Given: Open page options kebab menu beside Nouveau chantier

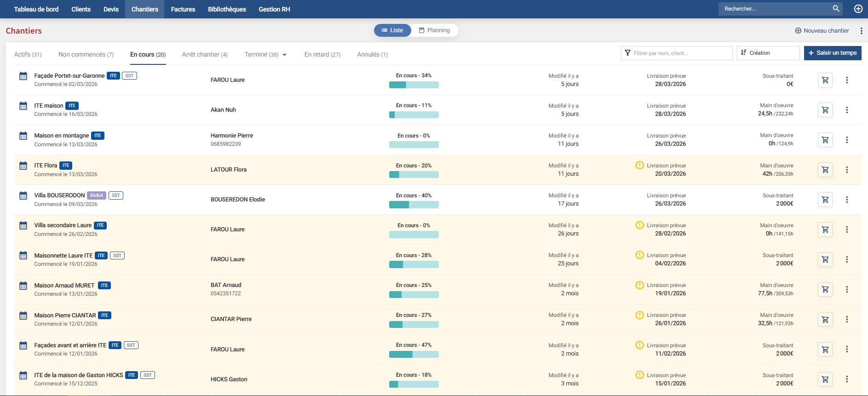Looking at the screenshot, I should coord(861,31).
